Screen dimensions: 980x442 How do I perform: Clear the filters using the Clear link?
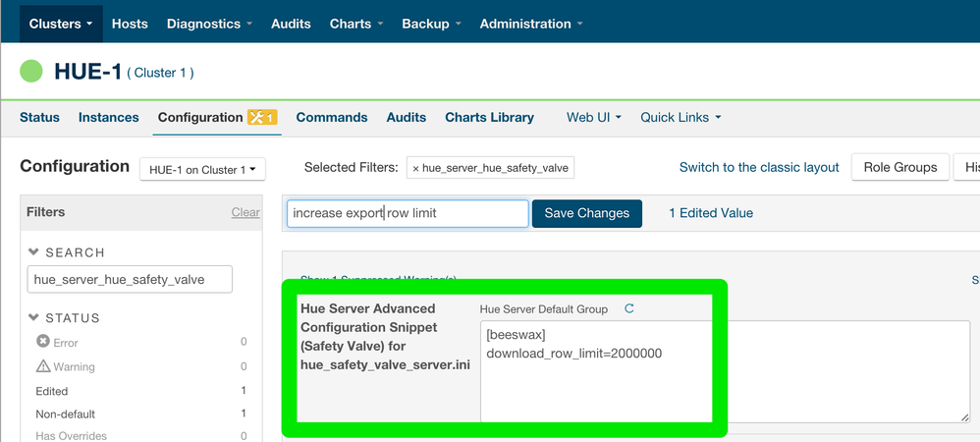(245, 212)
